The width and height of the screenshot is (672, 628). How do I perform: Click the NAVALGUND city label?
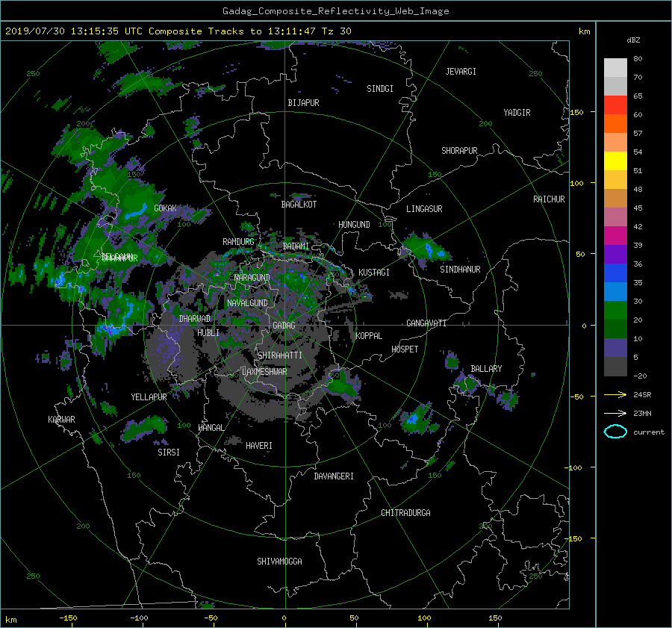[x=247, y=303]
